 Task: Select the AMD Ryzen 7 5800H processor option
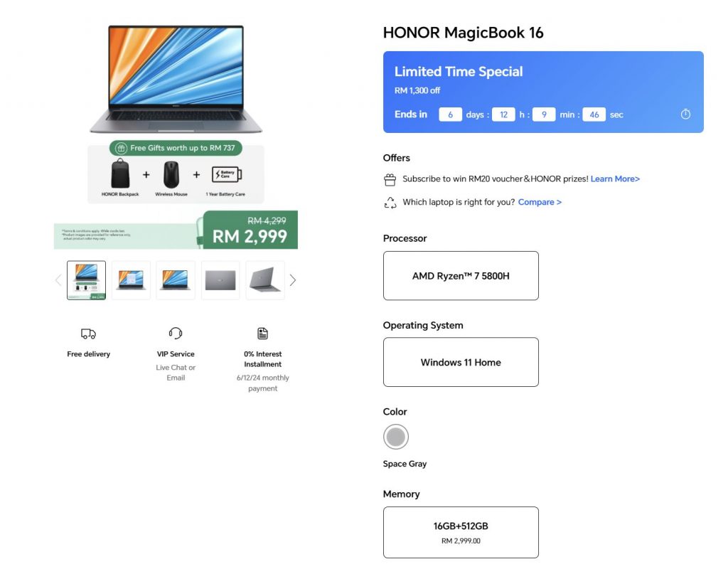461,276
